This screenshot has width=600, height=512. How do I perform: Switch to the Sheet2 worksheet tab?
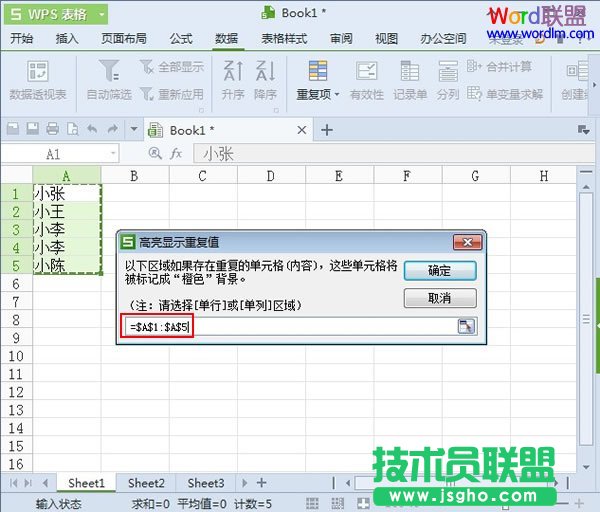[146, 483]
